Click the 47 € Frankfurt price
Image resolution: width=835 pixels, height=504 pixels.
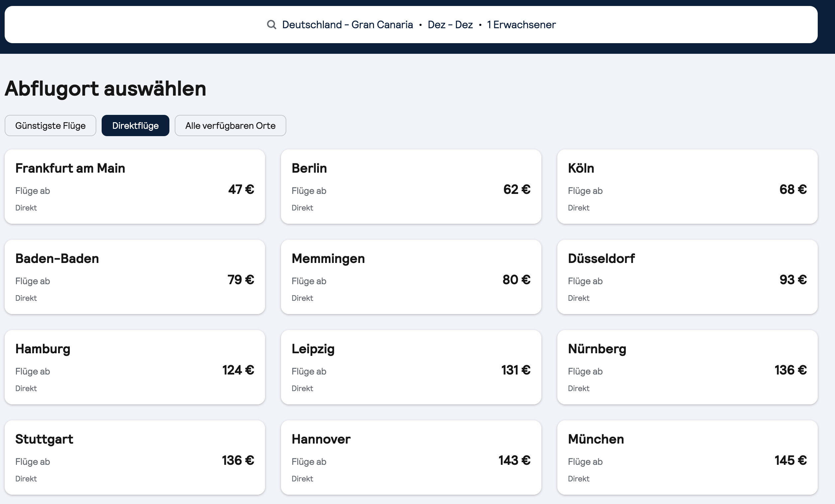click(241, 189)
